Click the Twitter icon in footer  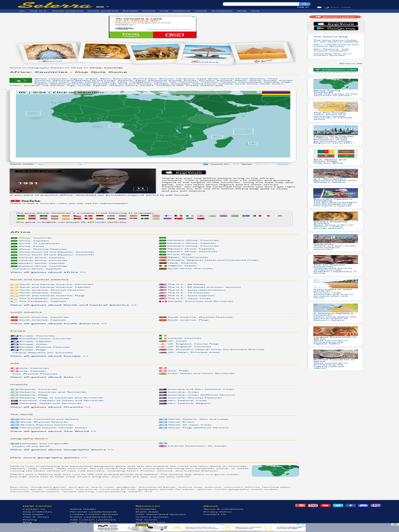(338, 506)
